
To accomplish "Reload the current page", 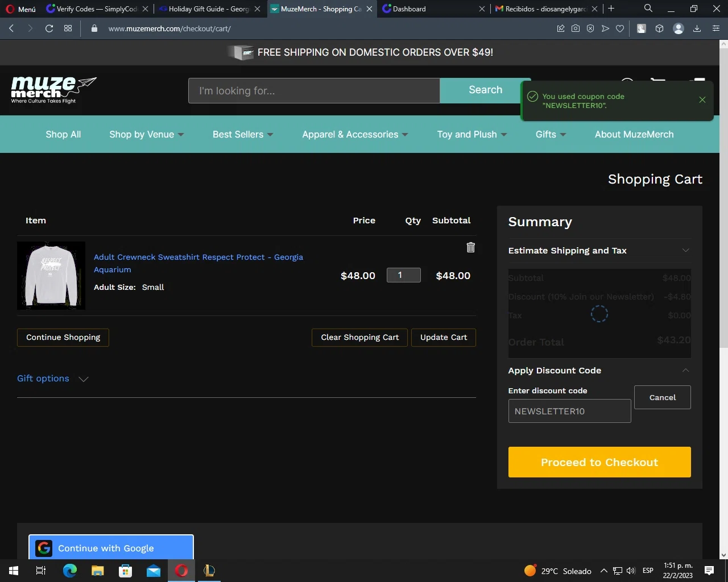I will (x=49, y=28).
